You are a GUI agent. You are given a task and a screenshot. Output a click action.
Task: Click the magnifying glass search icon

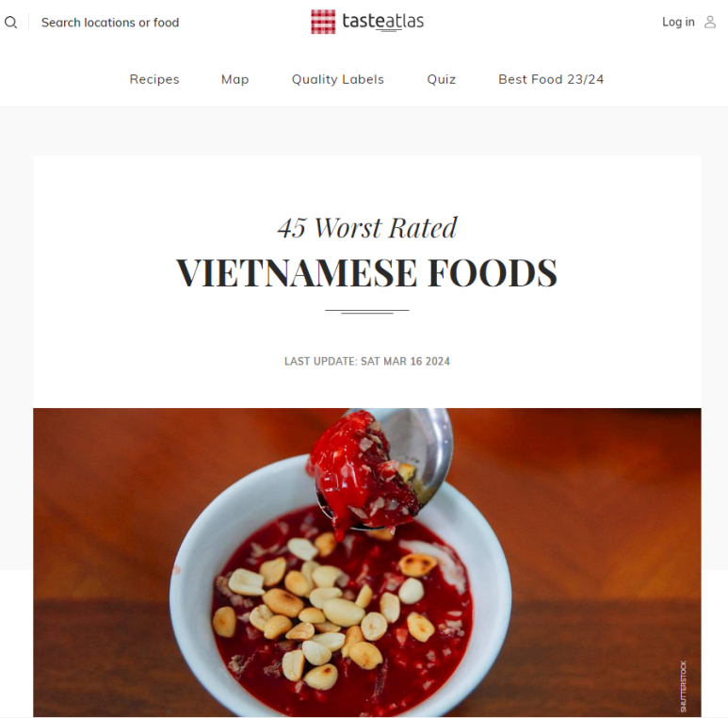pos(10,23)
